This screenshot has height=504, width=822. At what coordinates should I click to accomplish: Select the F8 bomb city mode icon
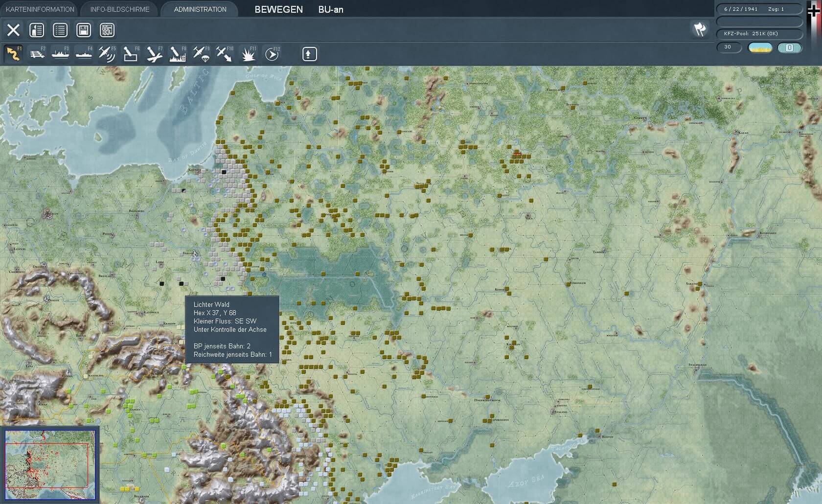pos(178,54)
